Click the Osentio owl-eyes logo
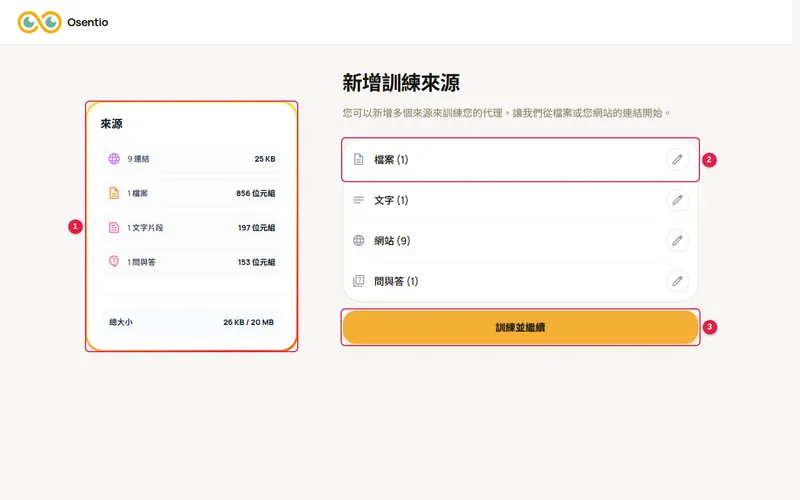This screenshot has height=500, width=800. [x=39, y=22]
